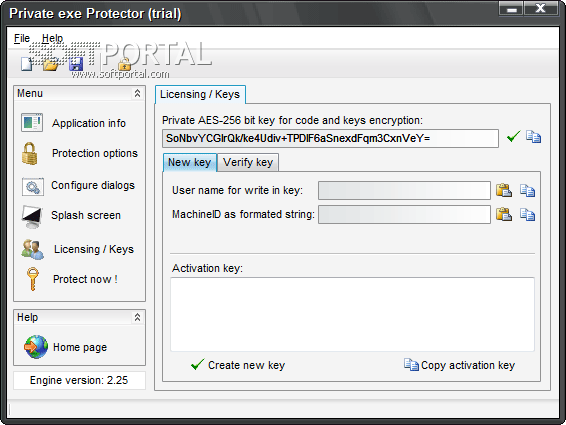Image resolution: width=566 pixels, height=425 pixels.
Task: Paste into User name field using clipboard icon
Action: [x=504, y=190]
